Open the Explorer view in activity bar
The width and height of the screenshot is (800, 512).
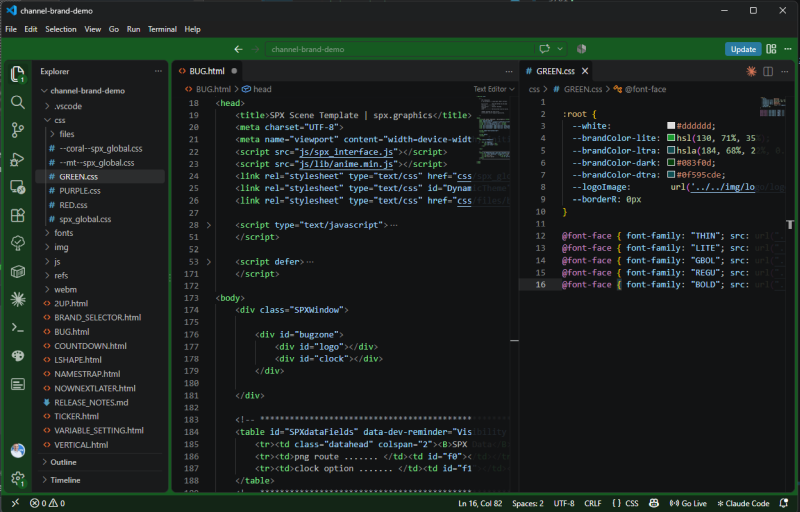17,74
